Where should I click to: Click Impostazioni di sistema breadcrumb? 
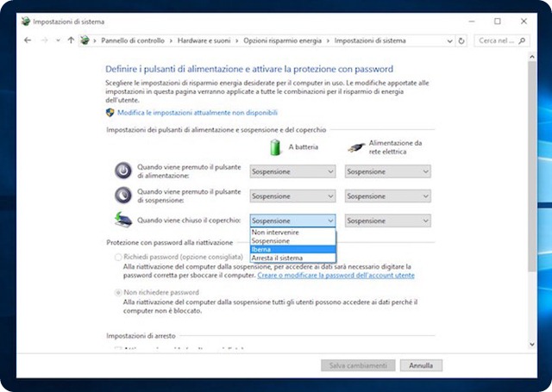(x=370, y=40)
